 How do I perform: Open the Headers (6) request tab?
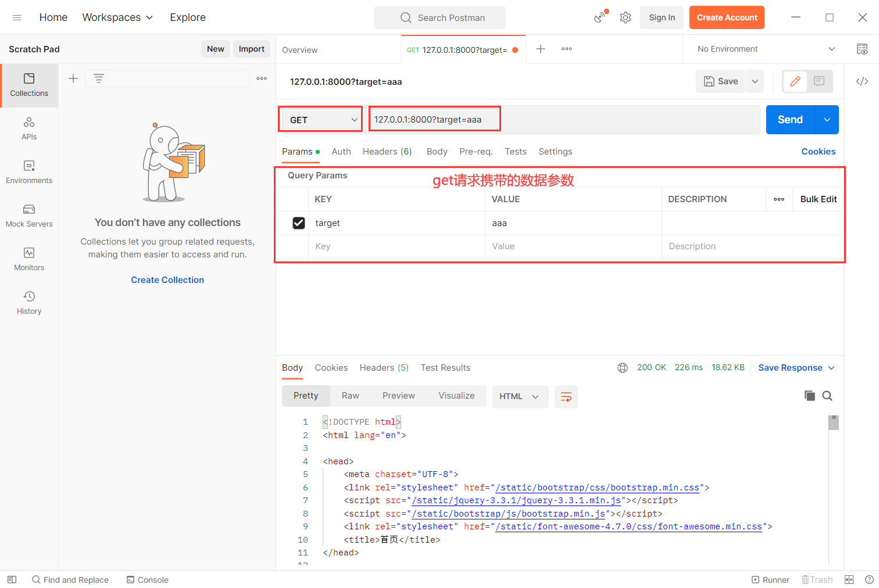click(x=387, y=152)
